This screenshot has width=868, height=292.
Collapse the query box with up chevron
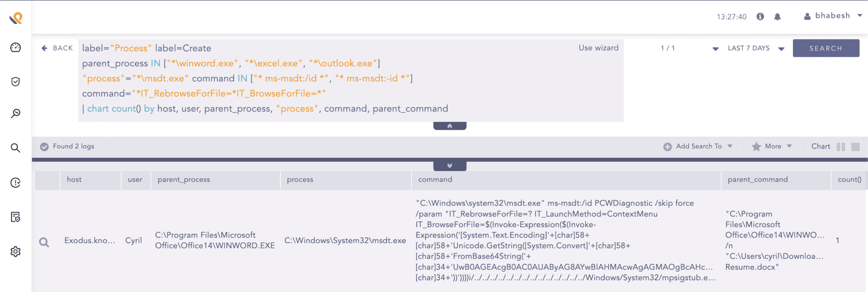pos(450,126)
